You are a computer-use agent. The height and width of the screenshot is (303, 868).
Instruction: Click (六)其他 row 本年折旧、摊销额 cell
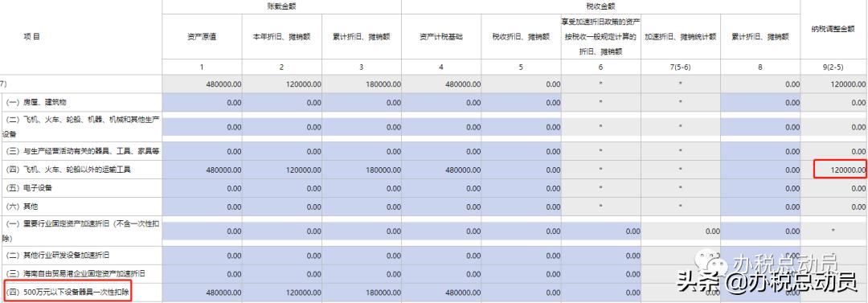(282, 207)
